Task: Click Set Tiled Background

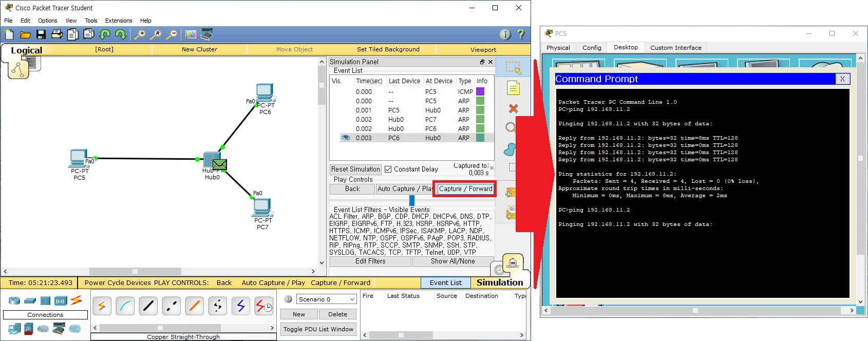Action: [388, 49]
